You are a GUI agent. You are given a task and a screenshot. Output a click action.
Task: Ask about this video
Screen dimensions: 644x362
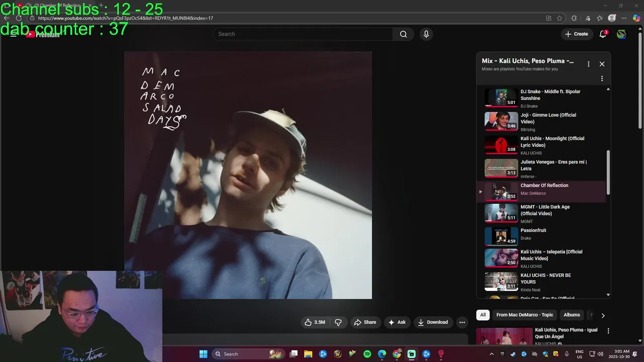pos(396,322)
